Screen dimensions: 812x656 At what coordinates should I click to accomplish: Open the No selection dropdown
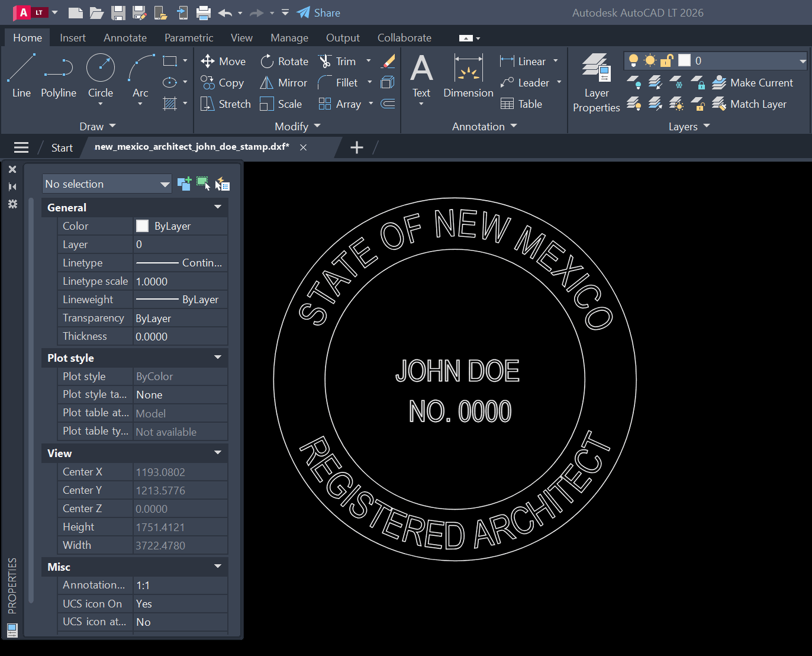click(x=107, y=184)
